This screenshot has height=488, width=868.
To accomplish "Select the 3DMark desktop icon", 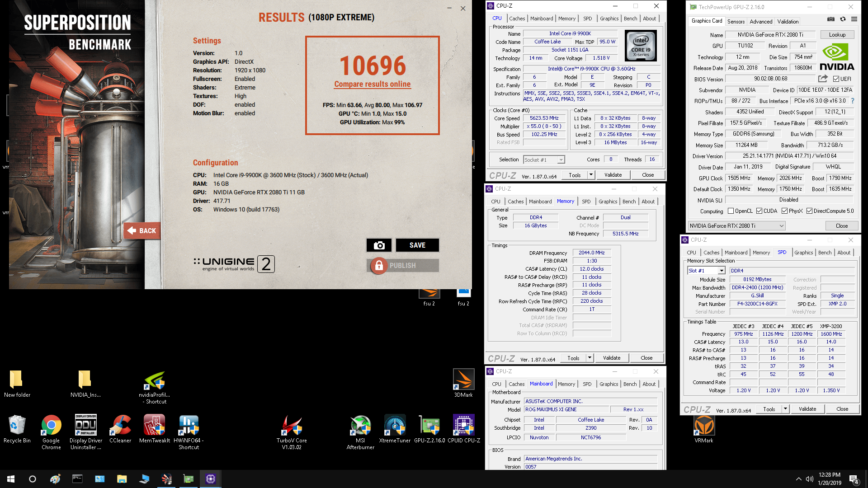I will click(x=463, y=383).
